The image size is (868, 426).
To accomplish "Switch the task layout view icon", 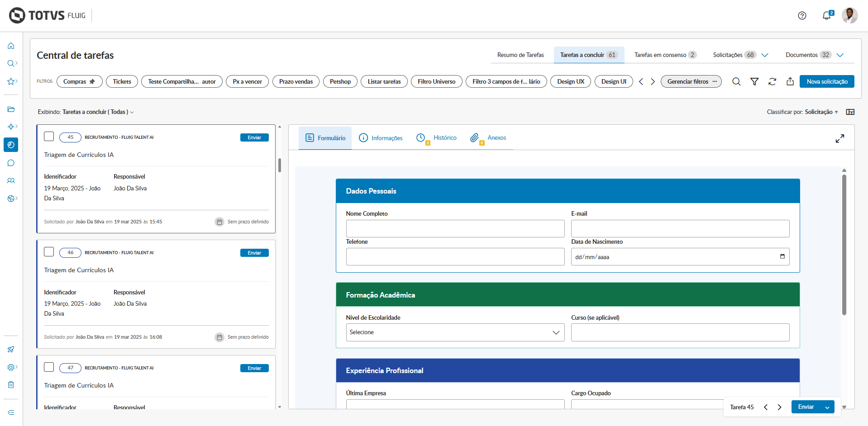I will (850, 112).
